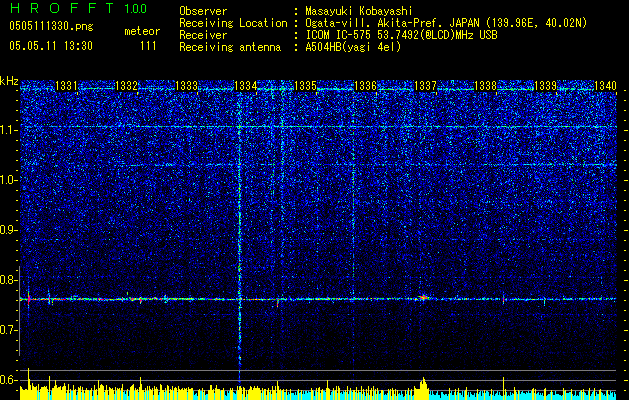Image resolution: width=629 pixels, height=400 pixels.
Task: Click time marker 1338
Action: coord(485,85)
